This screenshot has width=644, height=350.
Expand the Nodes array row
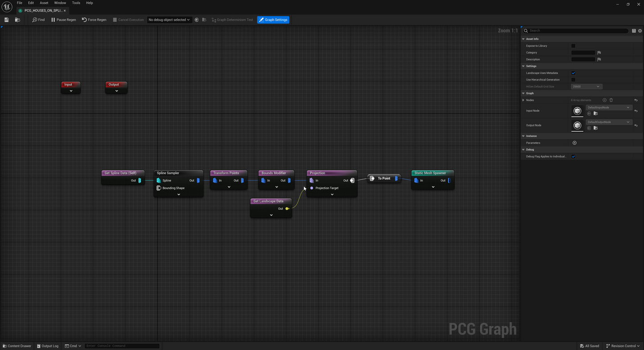tap(523, 100)
